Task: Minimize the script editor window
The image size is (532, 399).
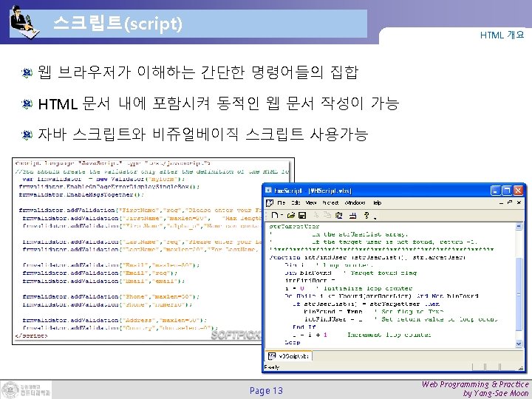Action: coord(496,191)
